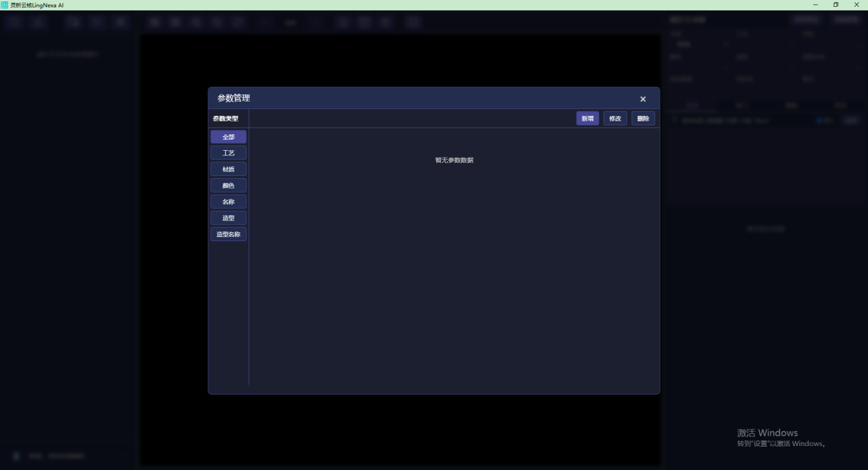Close the 参数管理 dialog with ×
868x470 pixels.
[x=643, y=99]
